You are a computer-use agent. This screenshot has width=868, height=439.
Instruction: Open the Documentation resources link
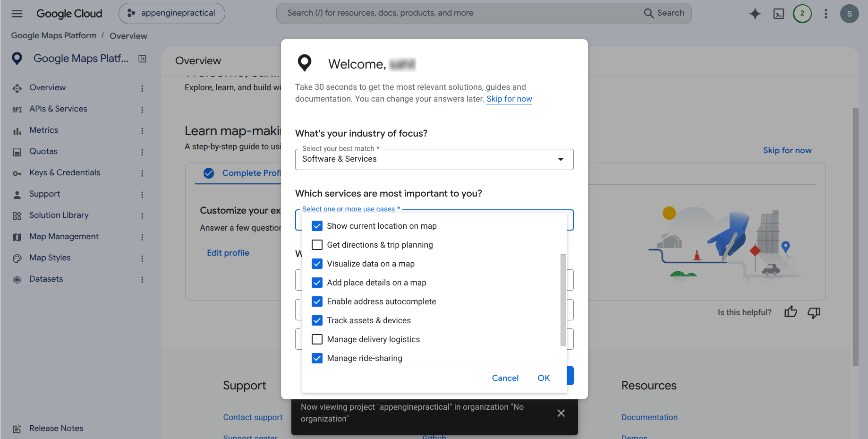tap(649, 417)
